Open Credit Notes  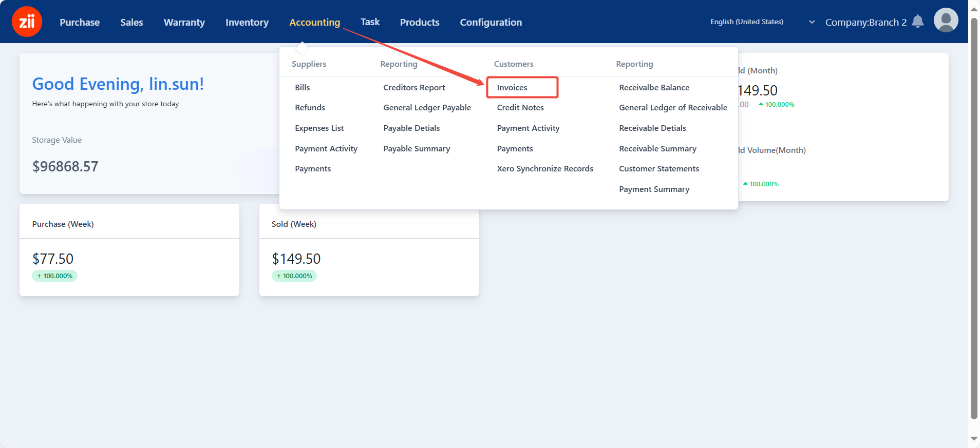click(x=520, y=107)
